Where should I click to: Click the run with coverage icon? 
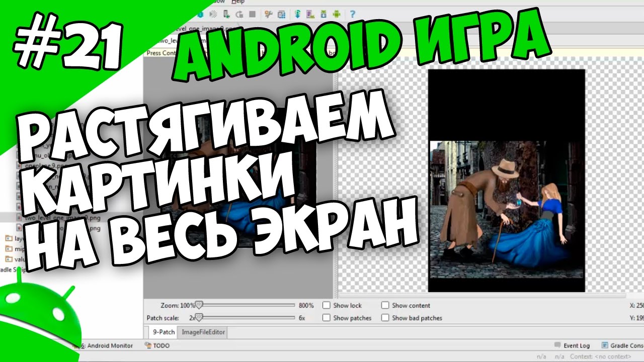pyautogui.click(x=213, y=14)
